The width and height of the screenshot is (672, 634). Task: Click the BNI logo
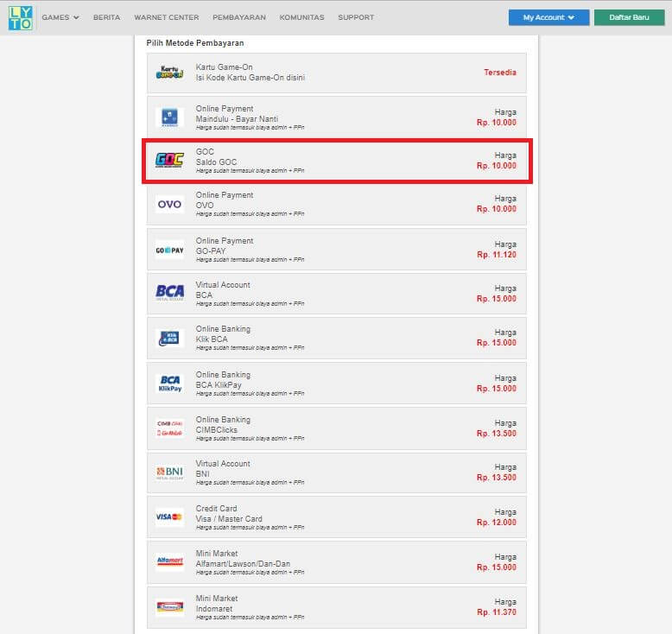(x=169, y=472)
